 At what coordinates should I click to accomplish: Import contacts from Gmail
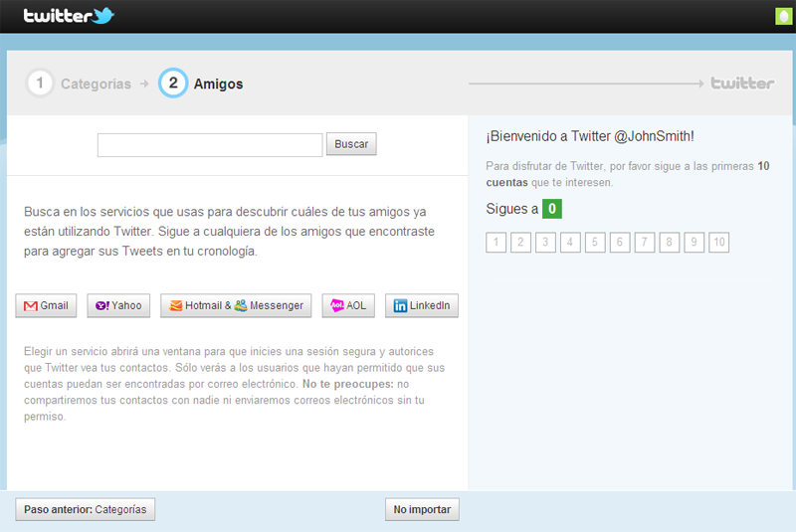click(46, 306)
